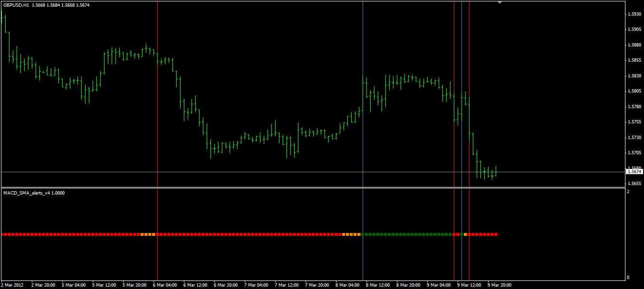Click the 1.5905 price scale label

[x=634, y=29]
